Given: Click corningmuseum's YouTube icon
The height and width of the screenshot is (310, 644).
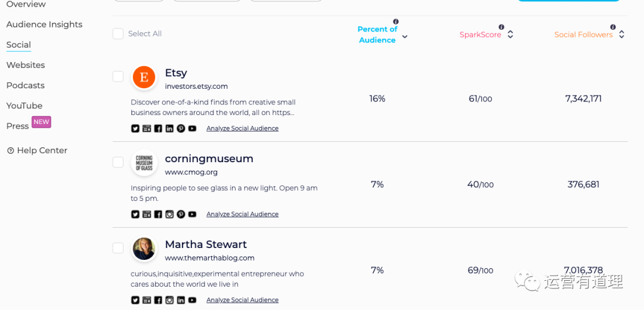Looking at the screenshot, I should pos(192,214).
